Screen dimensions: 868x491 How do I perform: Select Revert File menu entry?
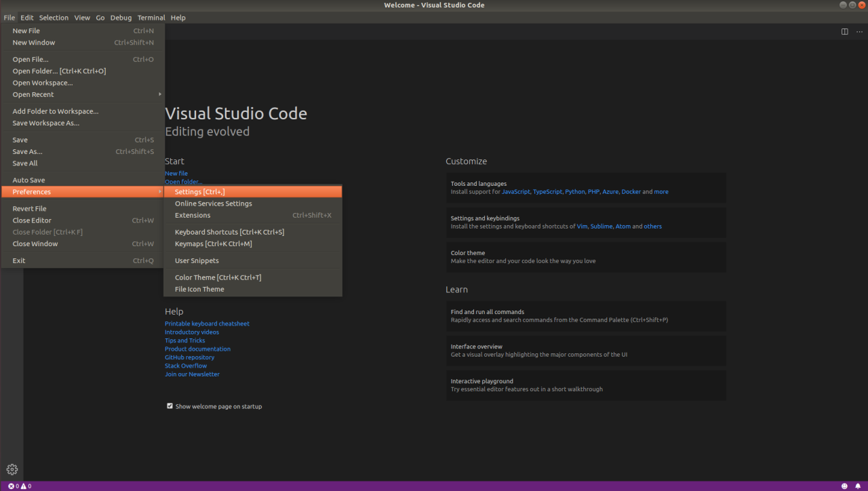[83, 209]
